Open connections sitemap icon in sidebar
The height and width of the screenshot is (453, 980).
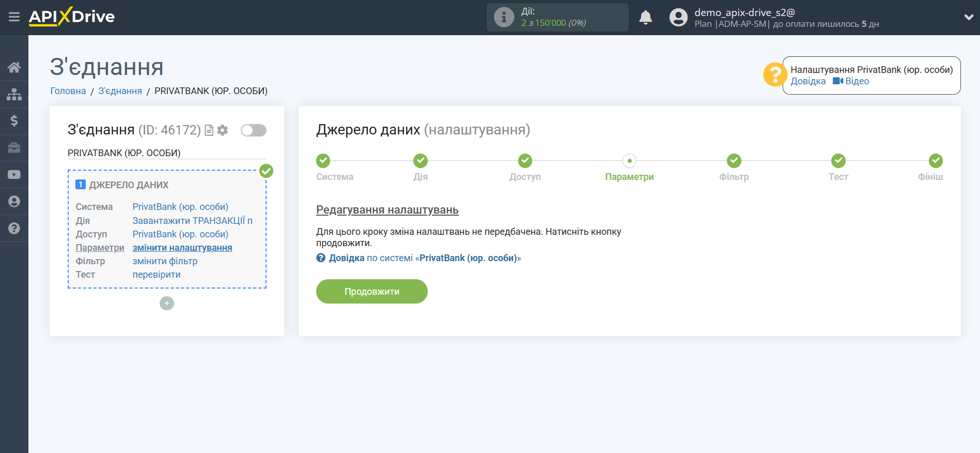coord(14,94)
